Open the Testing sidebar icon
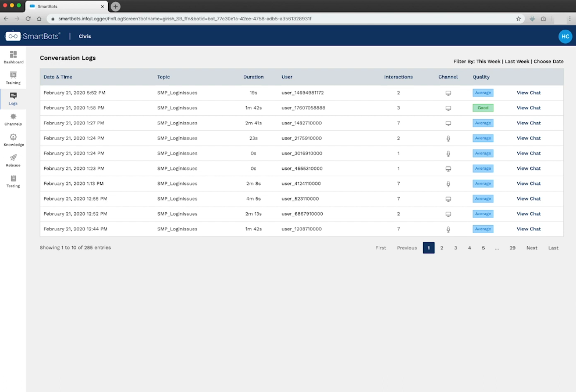Viewport: 576px width, 392px height. (13, 179)
